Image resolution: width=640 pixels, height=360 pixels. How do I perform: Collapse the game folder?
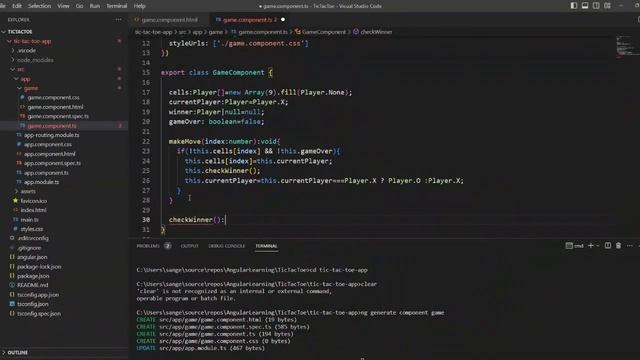(20, 88)
